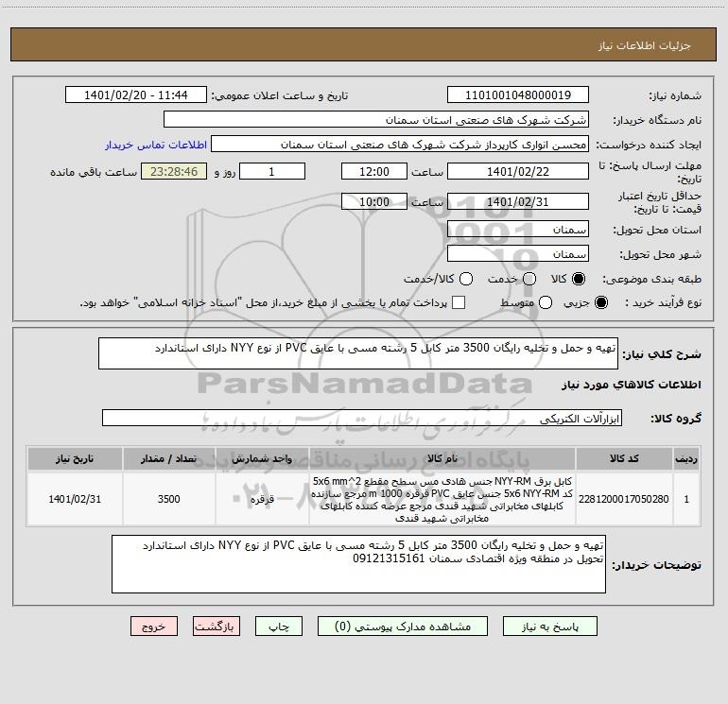Click the ردیف column header
The width and height of the screenshot is (728, 704).
click(686, 459)
